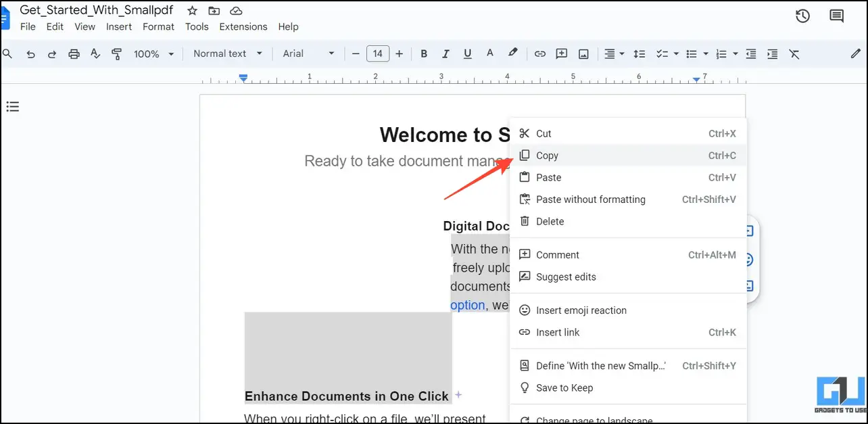Show the document outline panel
This screenshot has width=868, height=424.
click(x=12, y=106)
